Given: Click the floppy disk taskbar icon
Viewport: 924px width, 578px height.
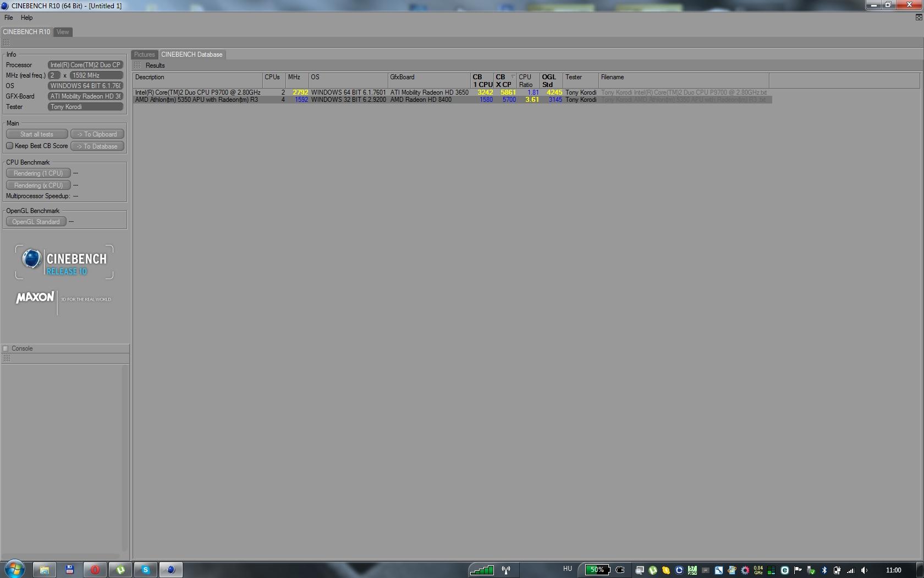Looking at the screenshot, I should (70, 570).
